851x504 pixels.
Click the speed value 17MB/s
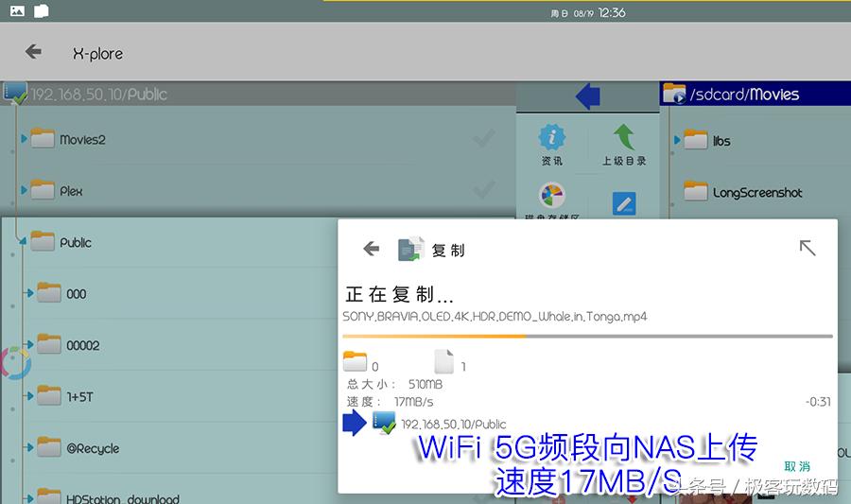pyautogui.click(x=413, y=402)
